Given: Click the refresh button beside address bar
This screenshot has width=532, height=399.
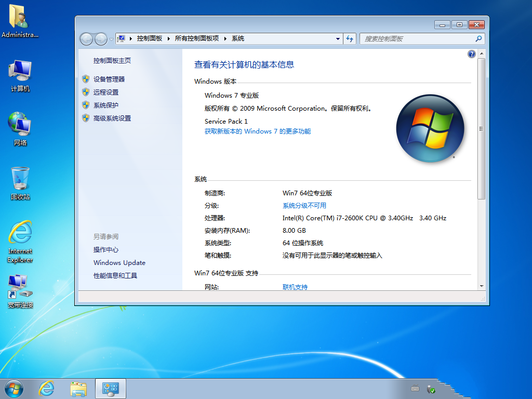Looking at the screenshot, I should (350, 39).
